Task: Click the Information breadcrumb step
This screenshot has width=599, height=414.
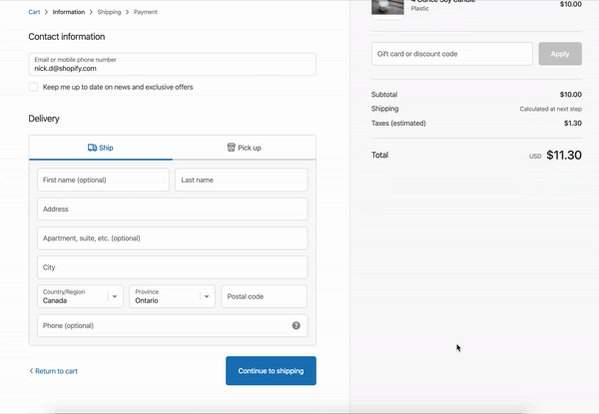Action: coord(69,12)
